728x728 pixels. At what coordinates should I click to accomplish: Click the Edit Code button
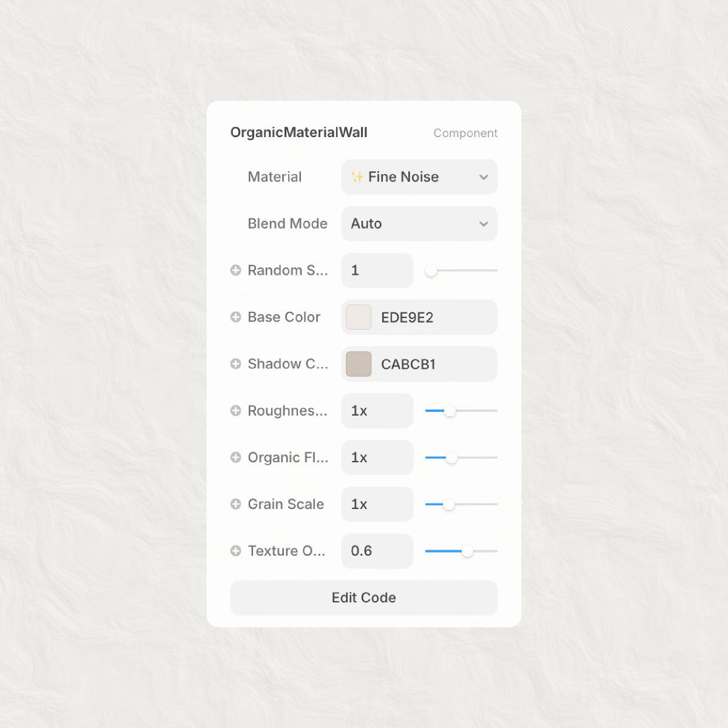point(364,598)
